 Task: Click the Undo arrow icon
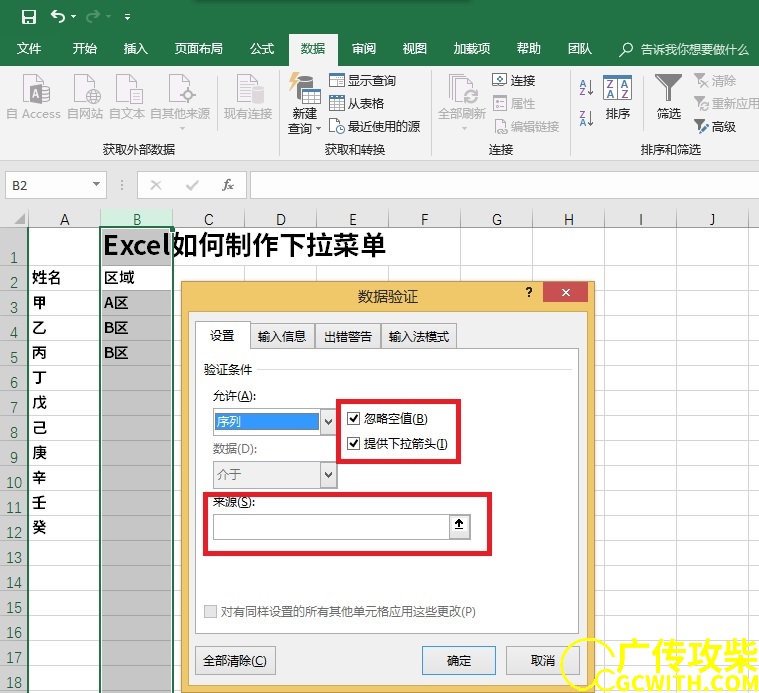click(58, 16)
